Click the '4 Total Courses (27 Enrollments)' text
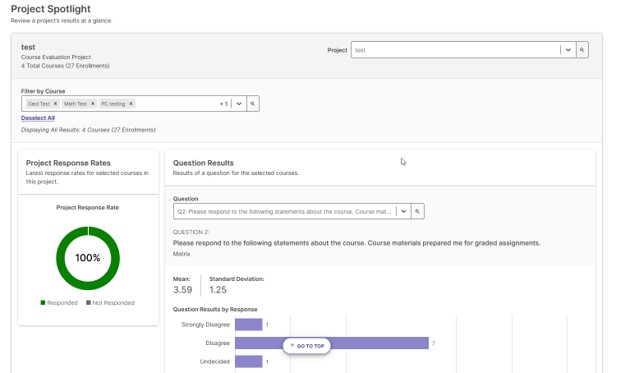 click(65, 66)
